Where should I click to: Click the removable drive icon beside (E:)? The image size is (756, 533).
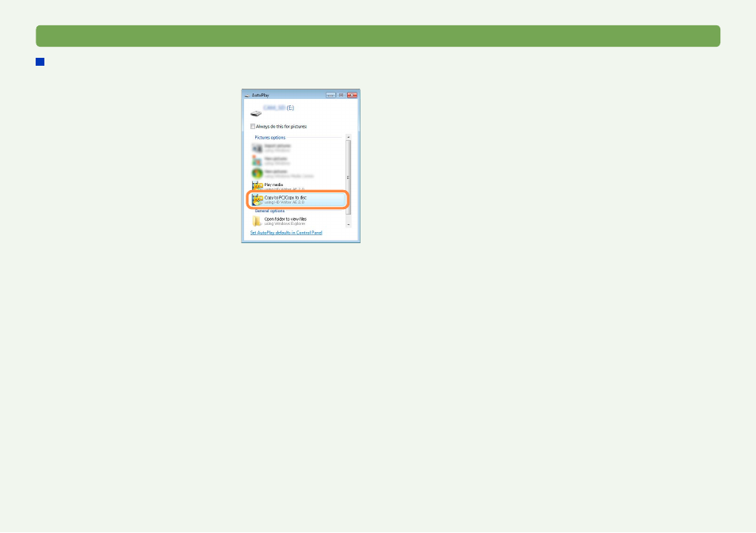(256, 114)
